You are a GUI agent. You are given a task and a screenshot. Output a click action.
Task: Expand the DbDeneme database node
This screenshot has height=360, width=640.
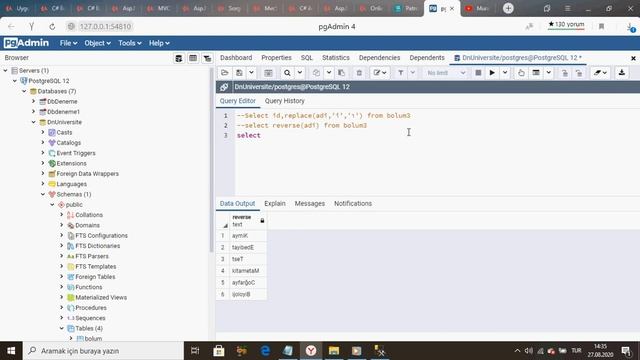click(34, 101)
